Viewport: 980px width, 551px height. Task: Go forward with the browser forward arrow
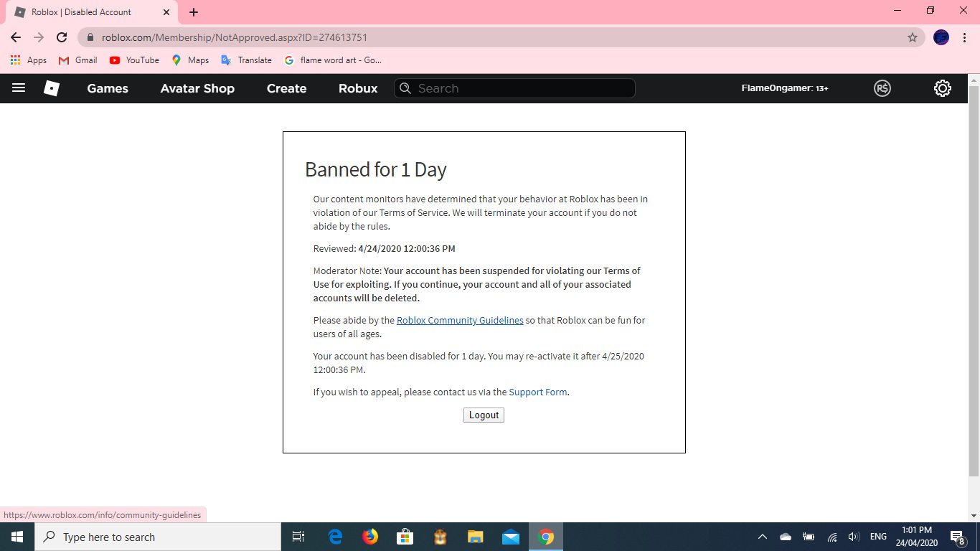click(x=39, y=37)
